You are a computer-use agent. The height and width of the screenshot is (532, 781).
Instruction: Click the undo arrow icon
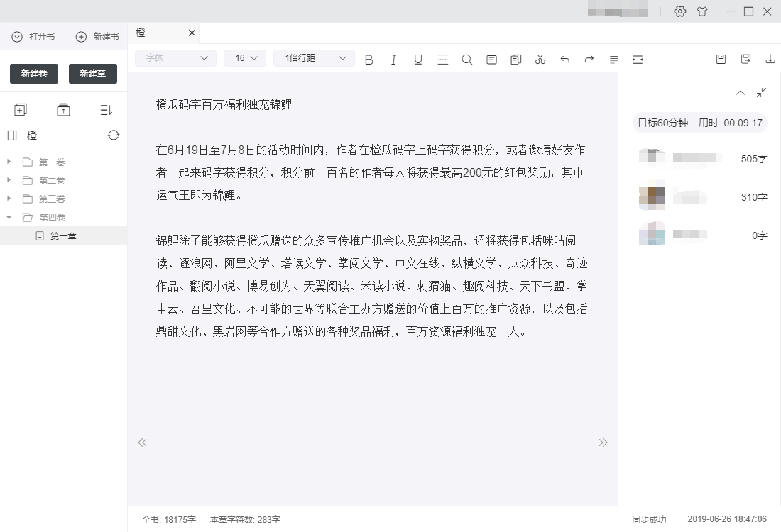point(564,60)
